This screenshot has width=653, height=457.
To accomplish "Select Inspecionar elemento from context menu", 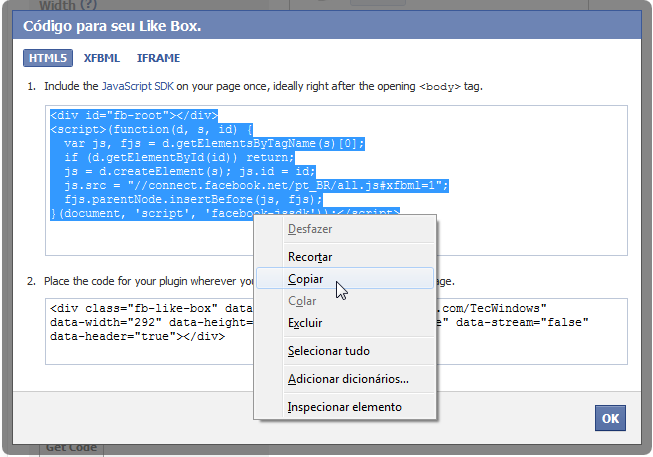I will click(x=344, y=407).
